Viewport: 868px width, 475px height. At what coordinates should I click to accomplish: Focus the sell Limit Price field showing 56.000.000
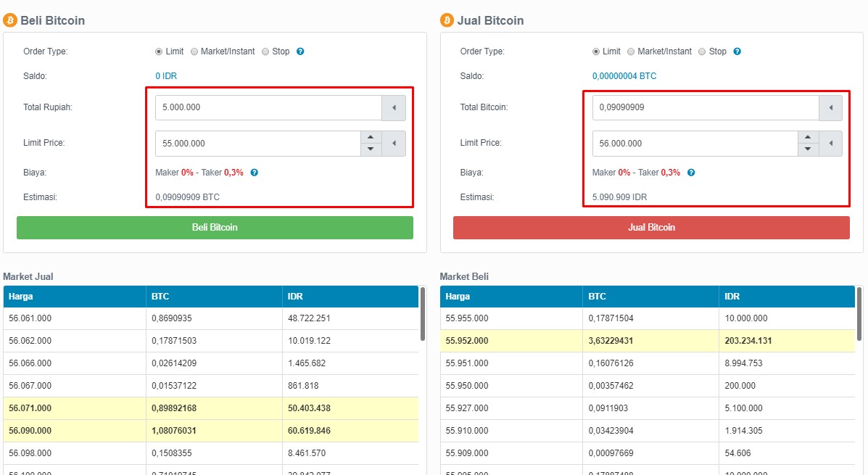(695, 144)
